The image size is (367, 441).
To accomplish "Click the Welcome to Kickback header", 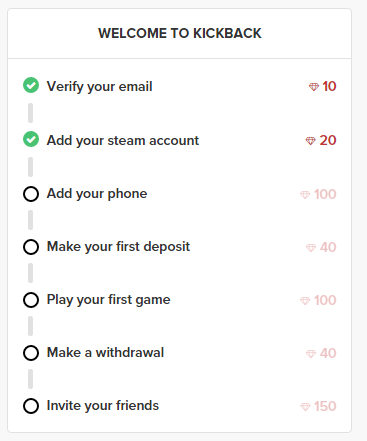I will pos(180,33).
